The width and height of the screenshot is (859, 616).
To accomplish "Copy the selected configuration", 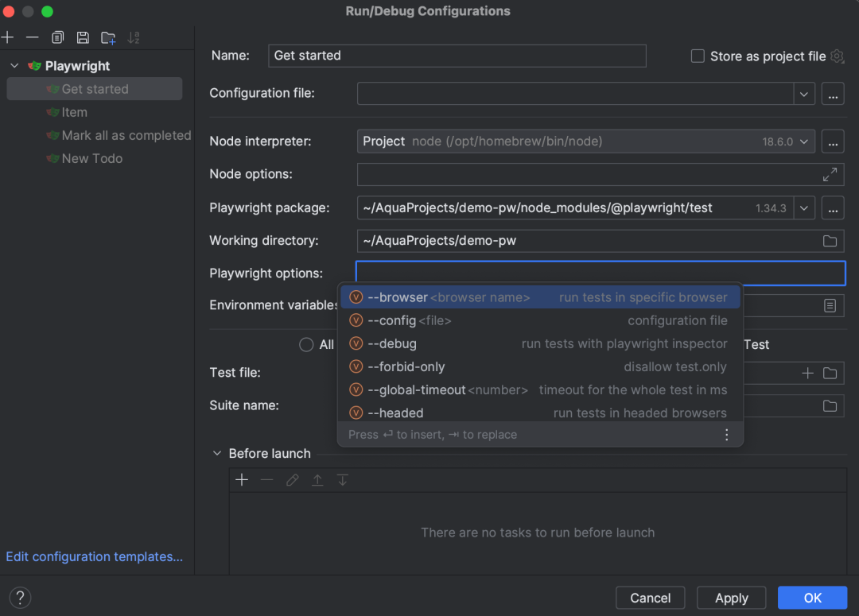I will point(57,37).
